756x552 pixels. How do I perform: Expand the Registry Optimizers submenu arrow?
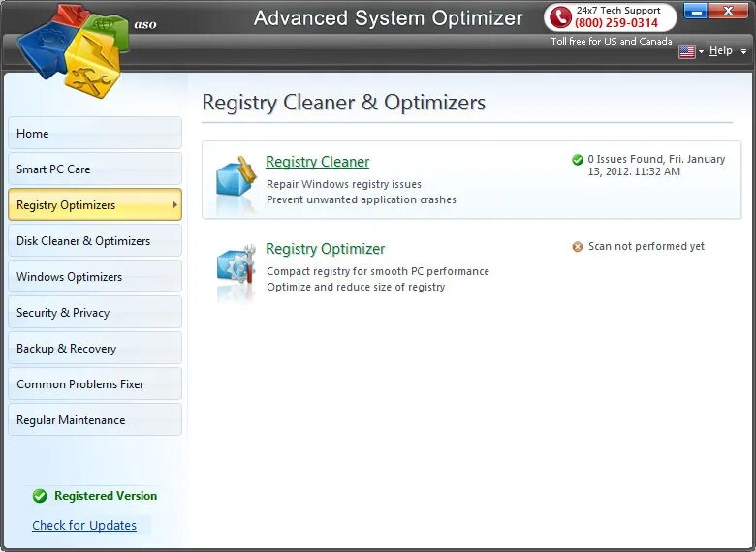(x=174, y=204)
